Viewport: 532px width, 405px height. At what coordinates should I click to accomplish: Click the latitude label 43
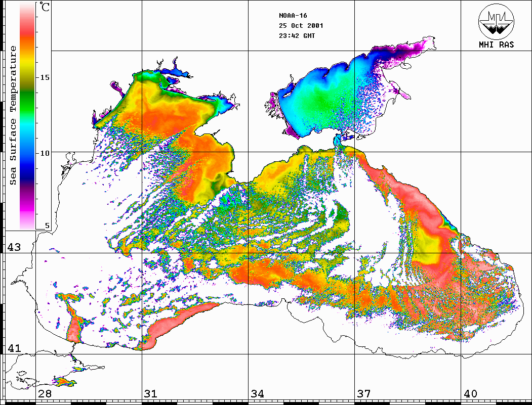(14, 247)
